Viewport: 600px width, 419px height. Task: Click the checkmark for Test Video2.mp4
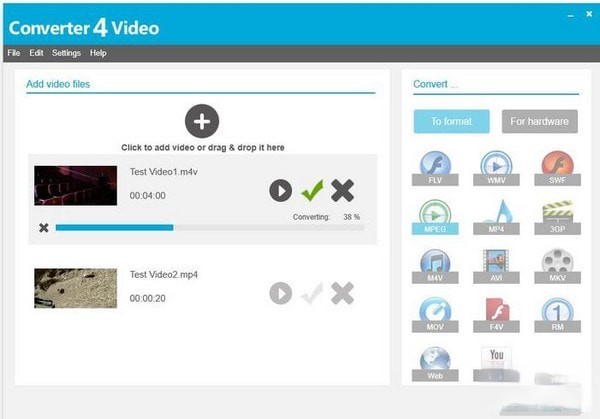click(x=312, y=293)
